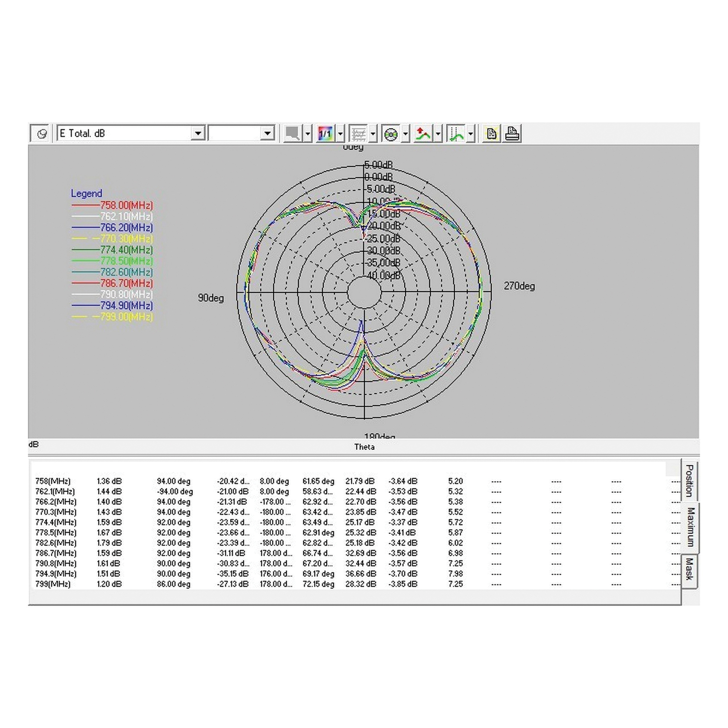
Task: Click the copy document icon
Action: coord(491,133)
